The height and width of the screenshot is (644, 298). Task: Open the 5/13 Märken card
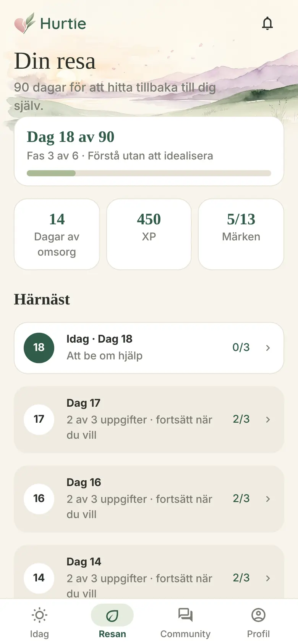point(241,234)
